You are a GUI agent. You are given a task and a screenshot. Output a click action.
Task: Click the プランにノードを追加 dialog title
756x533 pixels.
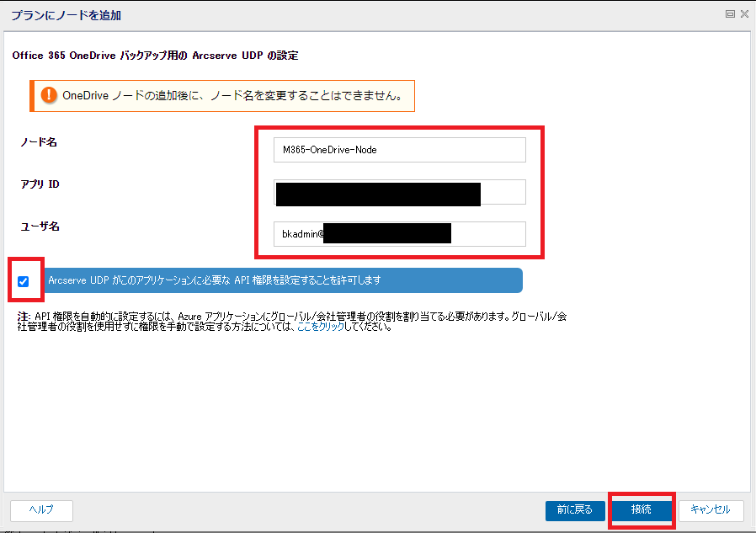66,15
